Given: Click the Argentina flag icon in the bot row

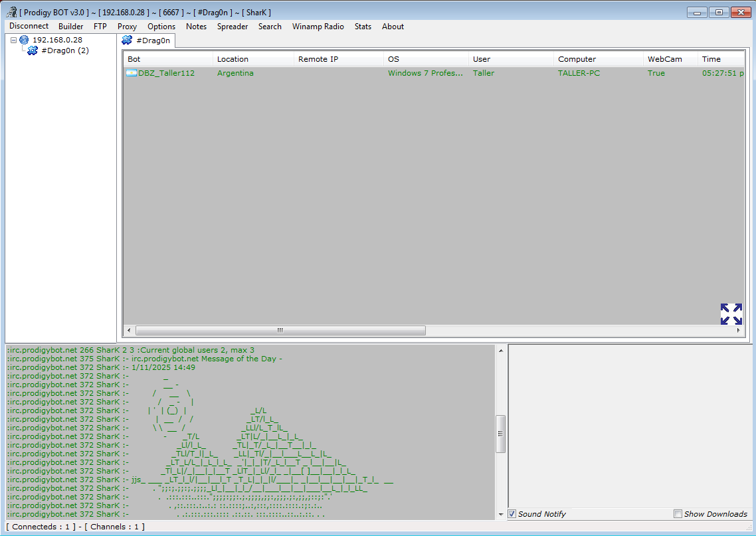Looking at the screenshot, I should 132,73.
